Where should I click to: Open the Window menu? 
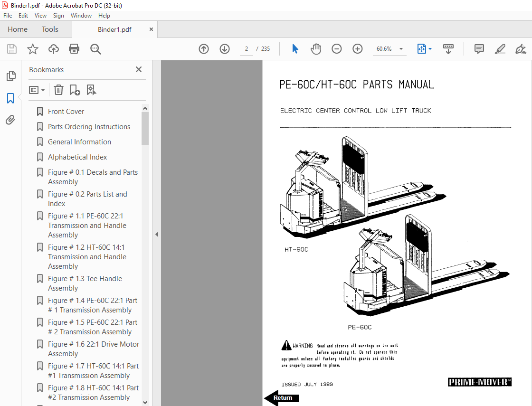tap(81, 16)
